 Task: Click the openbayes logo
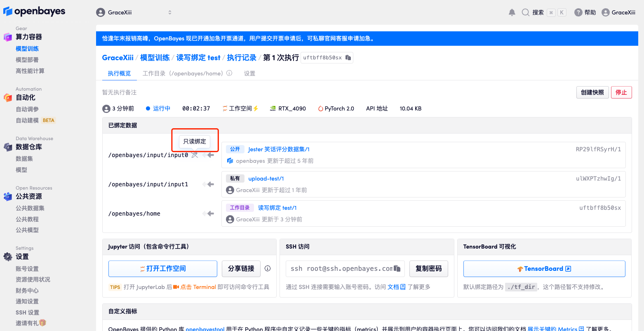pos(35,12)
